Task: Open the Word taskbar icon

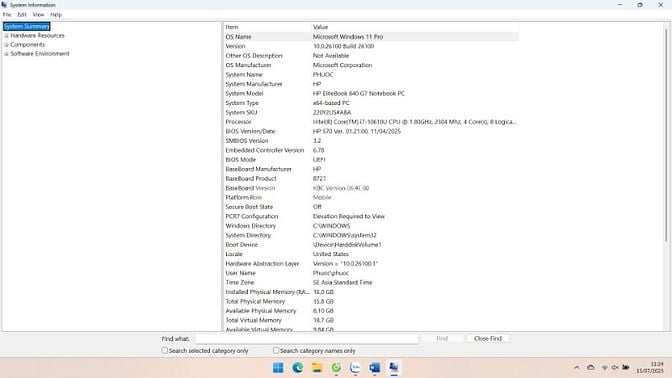Action: tap(375, 368)
